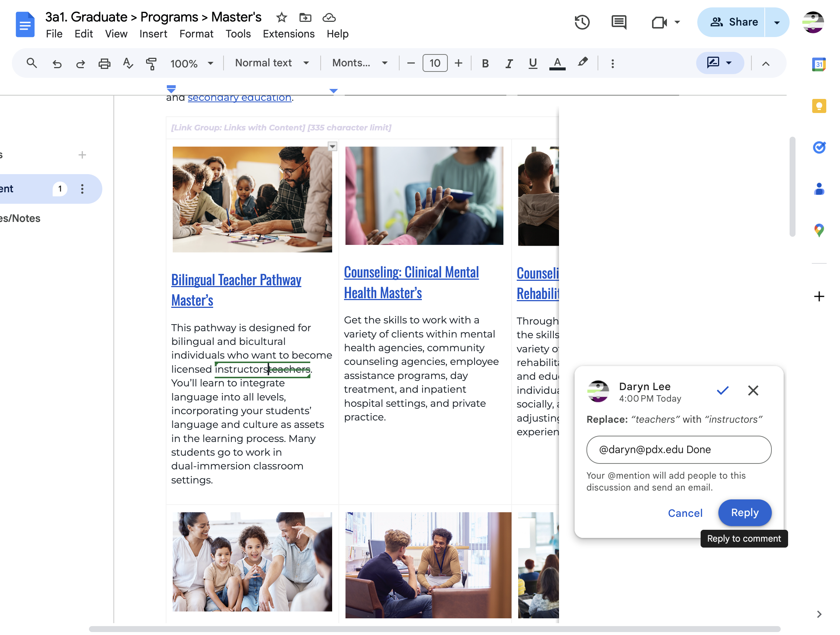Open the Format menu

tap(196, 34)
